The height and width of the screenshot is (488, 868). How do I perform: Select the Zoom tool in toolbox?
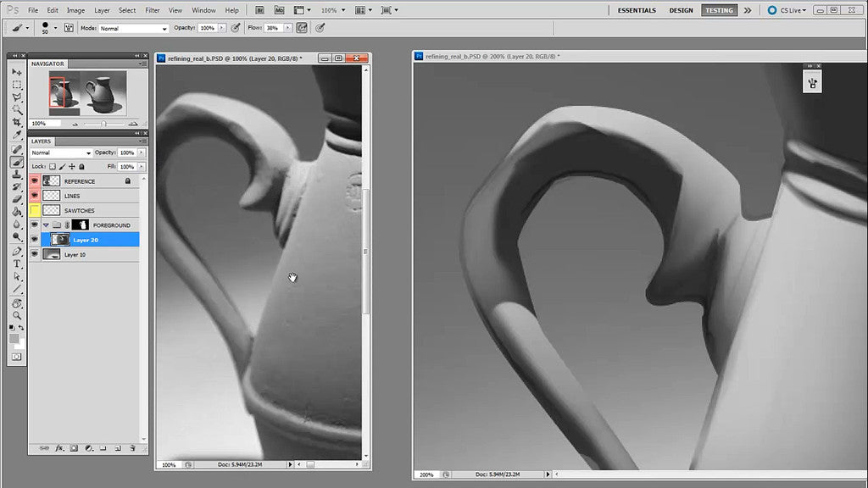(17, 315)
